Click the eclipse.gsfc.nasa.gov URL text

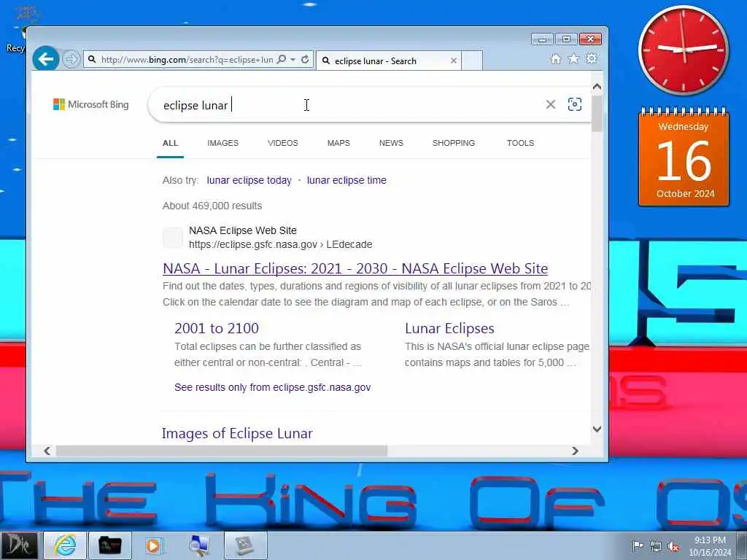(x=280, y=244)
